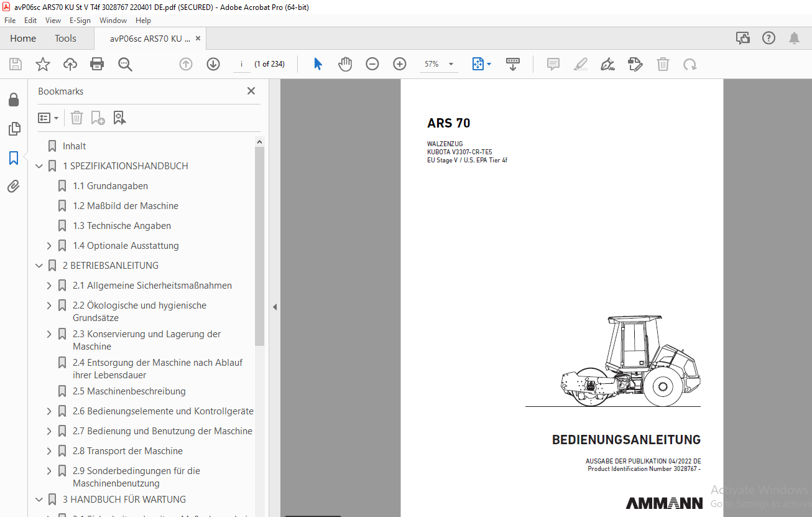Viewport: 812px width, 517px height.
Task: Print the document using the printer icon
Action: point(97,64)
